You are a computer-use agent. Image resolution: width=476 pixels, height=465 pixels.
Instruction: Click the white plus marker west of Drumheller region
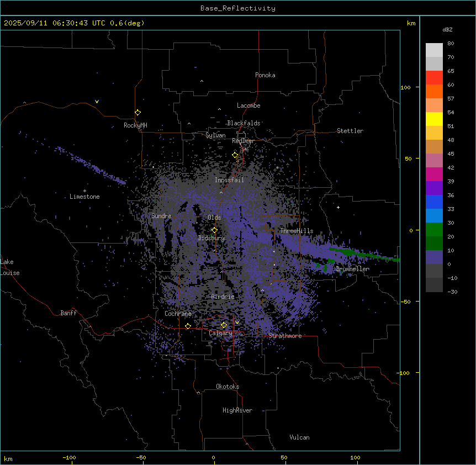pos(338,207)
